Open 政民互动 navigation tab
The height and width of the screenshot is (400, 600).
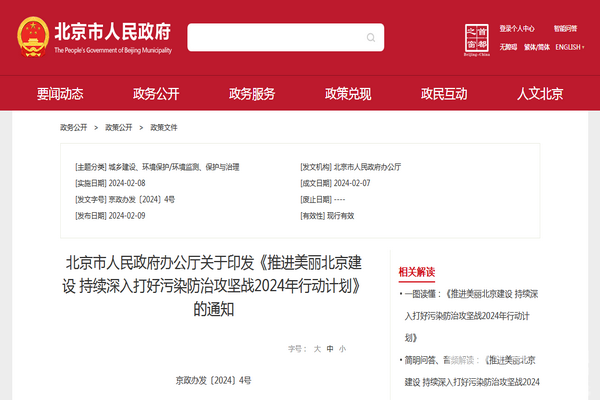point(444,94)
